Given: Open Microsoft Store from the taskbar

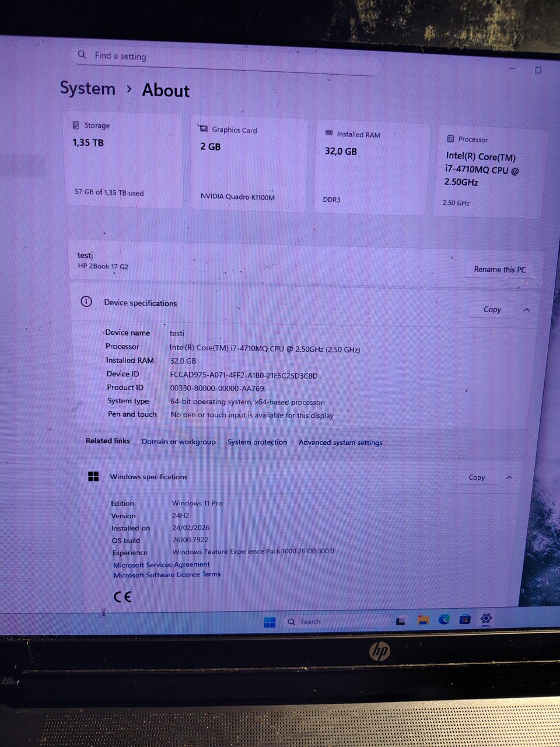Looking at the screenshot, I should (465, 619).
